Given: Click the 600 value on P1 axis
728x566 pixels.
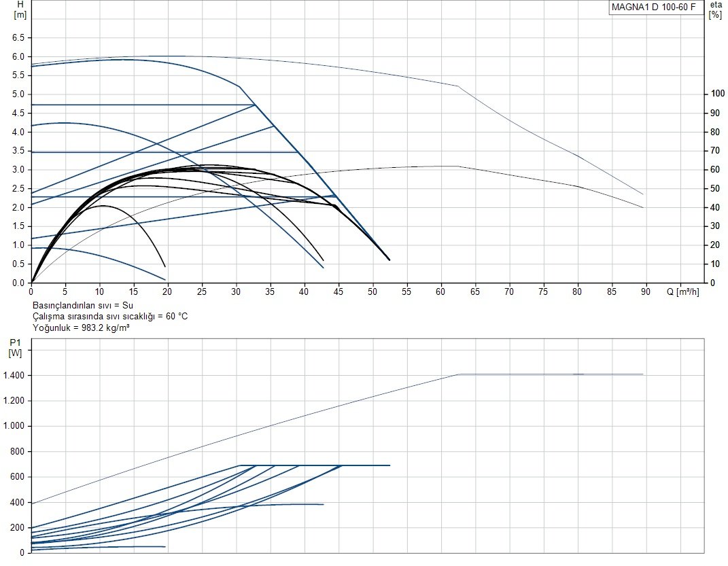Looking at the screenshot, I should click(x=18, y=477).
